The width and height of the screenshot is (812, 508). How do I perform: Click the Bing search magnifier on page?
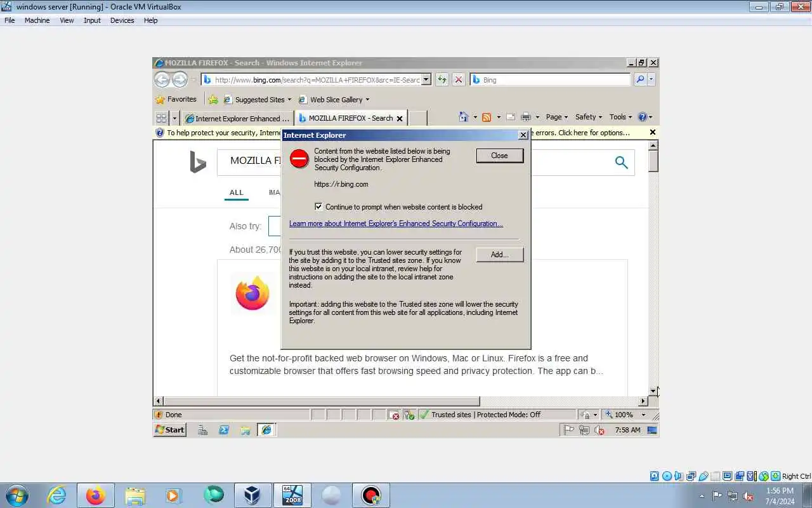pyautogui.click(x=621, y=163)
